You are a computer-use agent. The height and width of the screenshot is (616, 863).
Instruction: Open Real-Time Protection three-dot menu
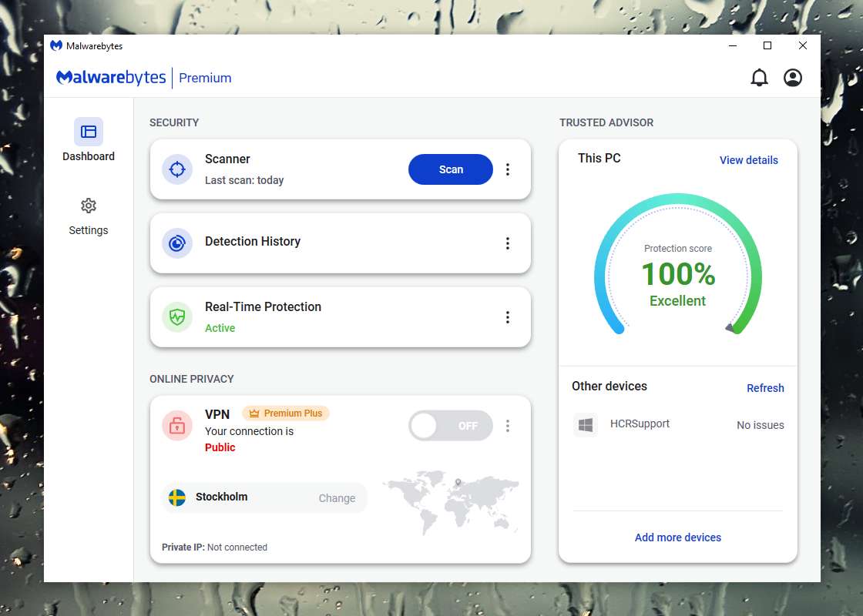point(508,316)
